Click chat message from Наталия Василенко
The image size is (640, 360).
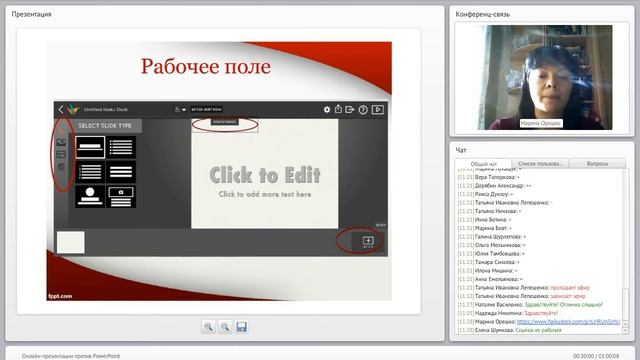pyautogui.click(x=530, y=304)
